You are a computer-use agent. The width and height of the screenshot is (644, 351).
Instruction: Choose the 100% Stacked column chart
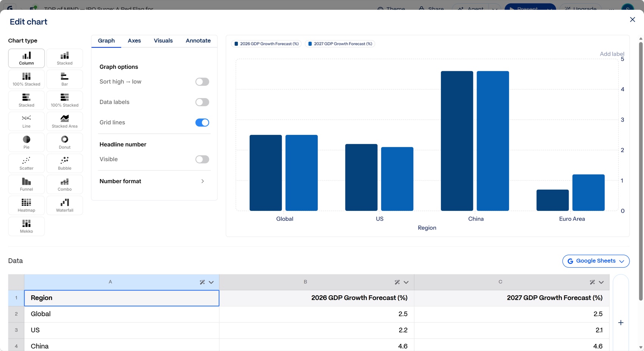[x=27, y=79]
